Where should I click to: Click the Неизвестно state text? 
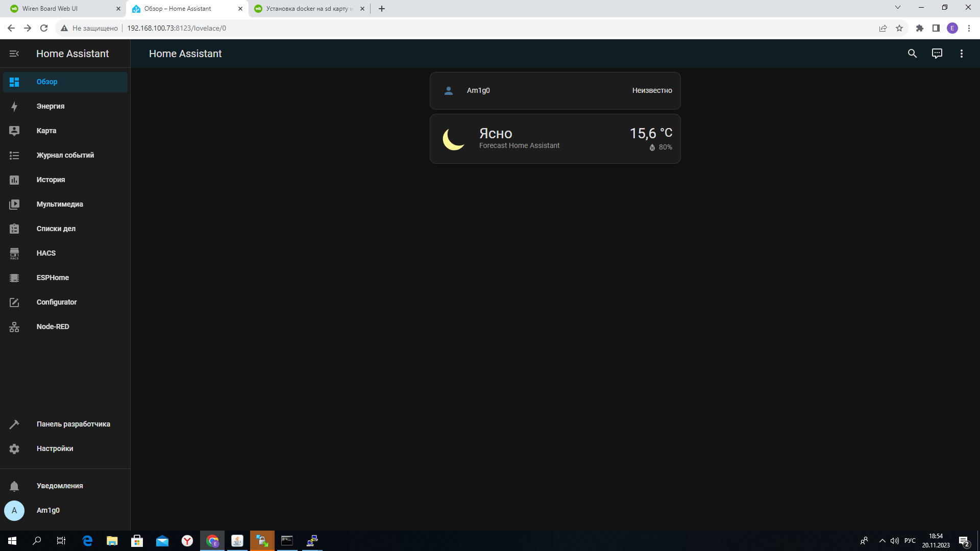point(652,90)
